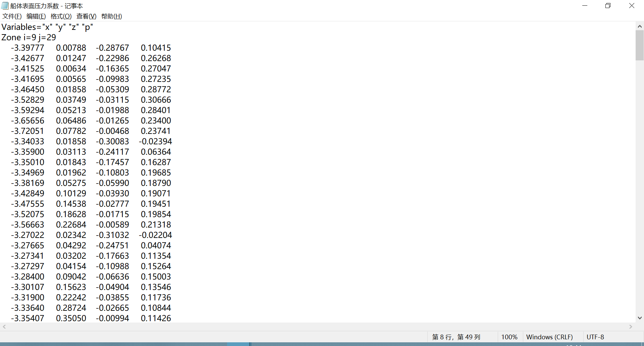Click the value -0.02777
This screenshot has width=644, height=346.
click(112, 204)
